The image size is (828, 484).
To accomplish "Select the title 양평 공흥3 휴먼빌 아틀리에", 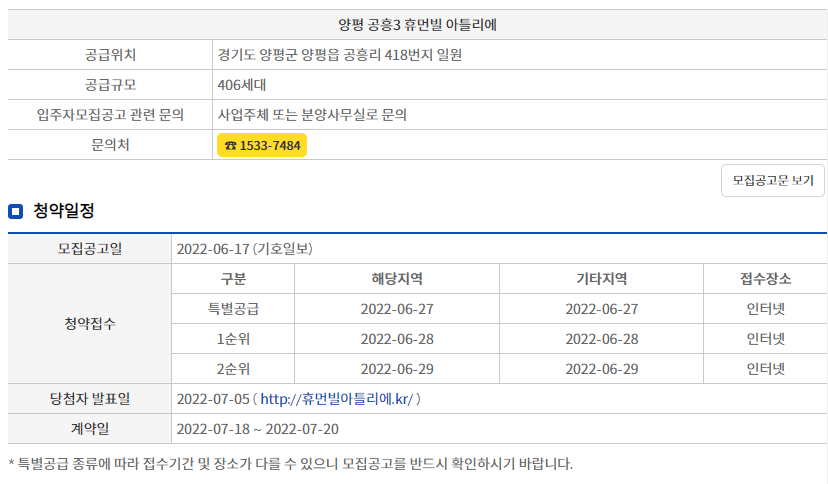I will tap(417, 25).
